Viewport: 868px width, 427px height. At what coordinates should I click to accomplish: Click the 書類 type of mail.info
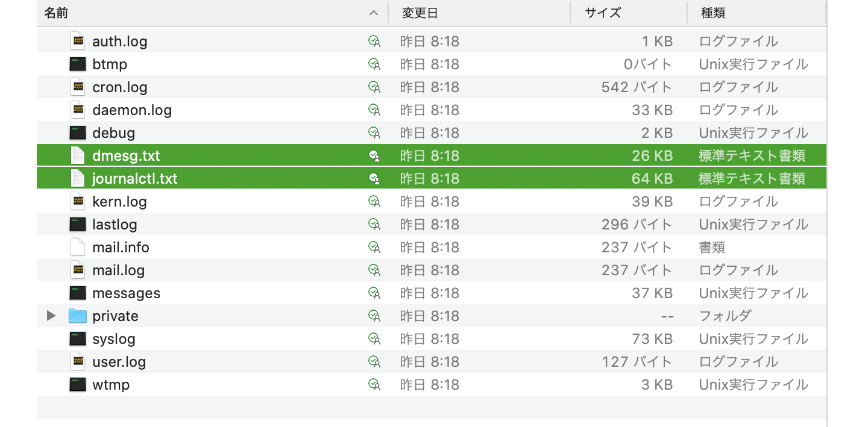pos(712,248)
